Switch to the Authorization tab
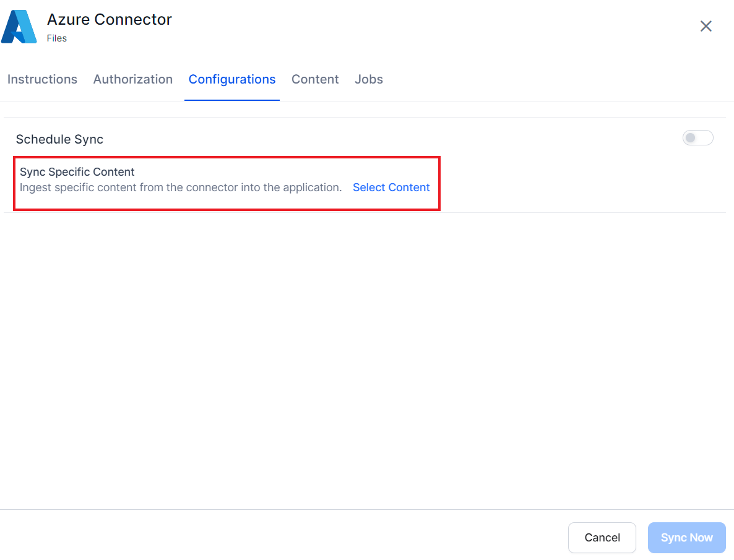Image resolution: width=734 pixels, height=560 pixels. coord(132,79)
